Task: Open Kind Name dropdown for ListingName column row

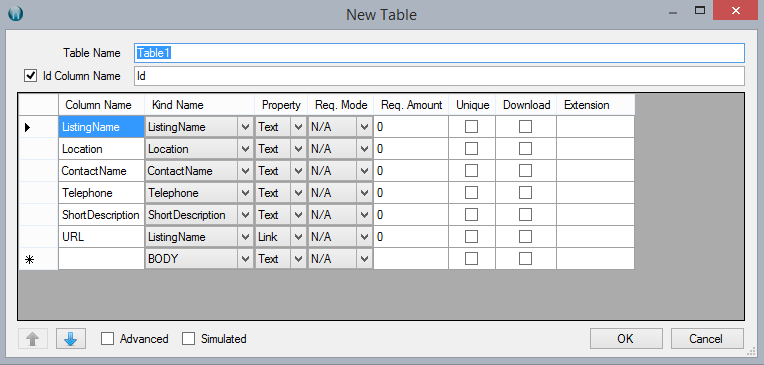Action: pos(245,127)
